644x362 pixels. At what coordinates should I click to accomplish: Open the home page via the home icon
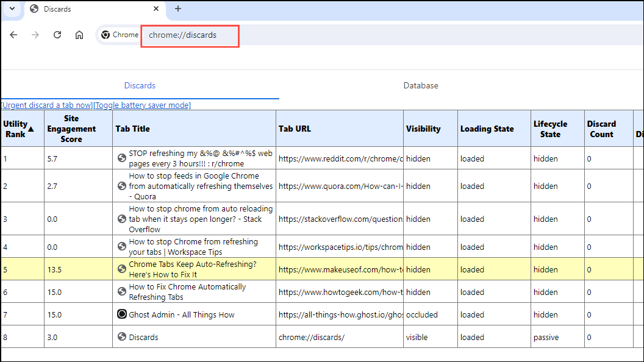point(79,35)
